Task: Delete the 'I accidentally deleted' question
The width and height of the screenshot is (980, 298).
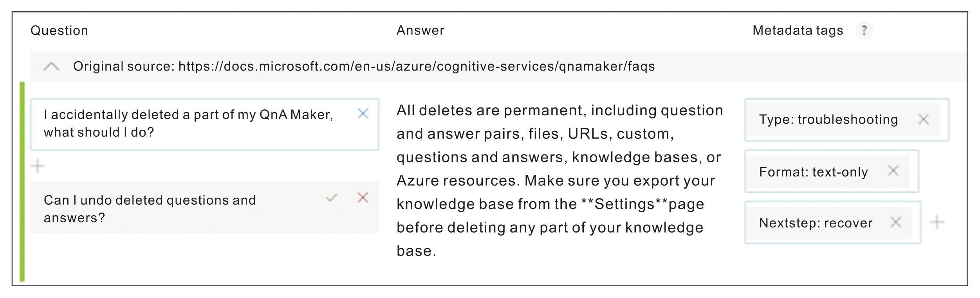Action: (x=363, y=114)
